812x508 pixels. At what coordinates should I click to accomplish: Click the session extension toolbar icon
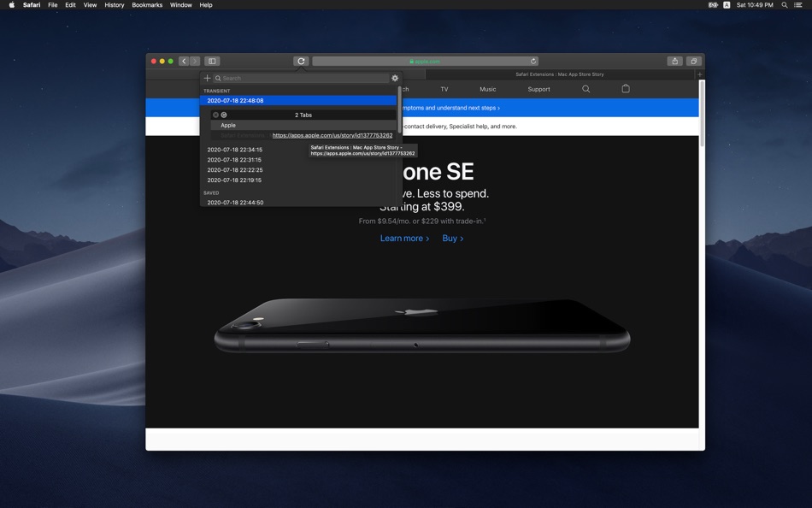point(301,62)
